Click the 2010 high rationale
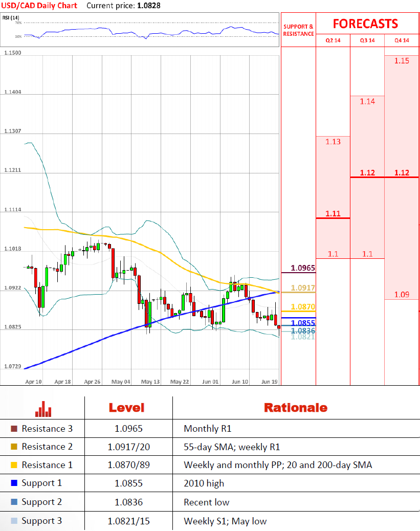 pos(204,483)
